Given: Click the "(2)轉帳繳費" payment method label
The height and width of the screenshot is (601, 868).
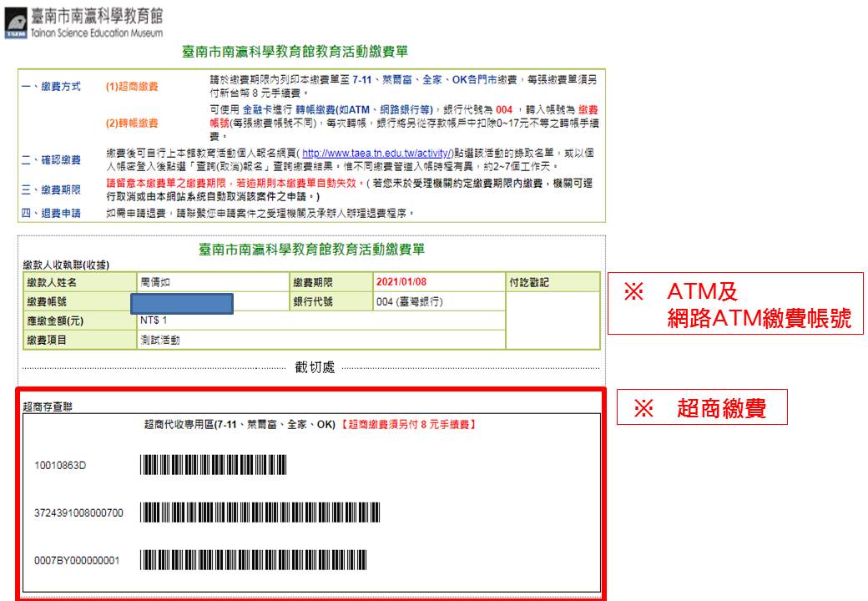Looking at the screenshot, I should (132, 123).
